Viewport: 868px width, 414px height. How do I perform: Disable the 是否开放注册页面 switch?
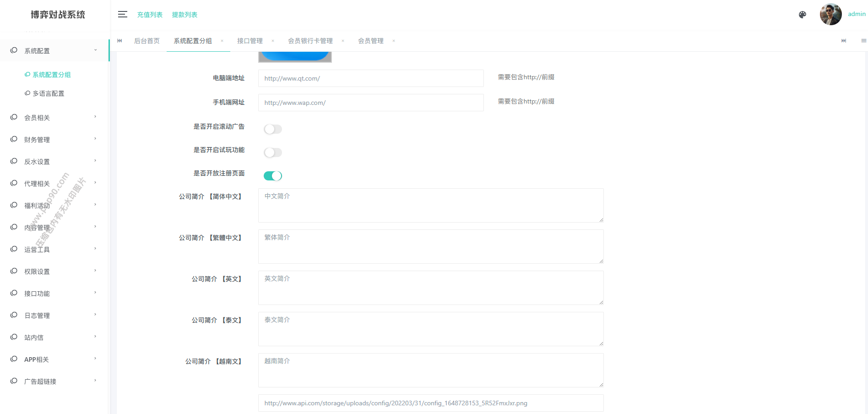pos(273,176)
